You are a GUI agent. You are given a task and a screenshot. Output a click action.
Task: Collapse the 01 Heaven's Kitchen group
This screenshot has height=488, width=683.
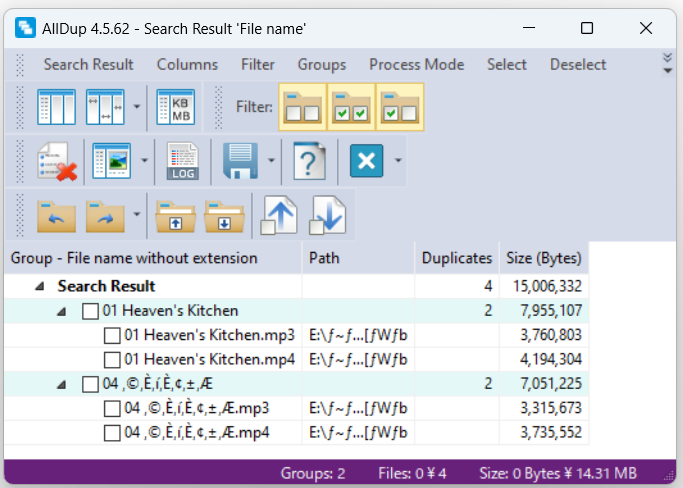point(62,311)
